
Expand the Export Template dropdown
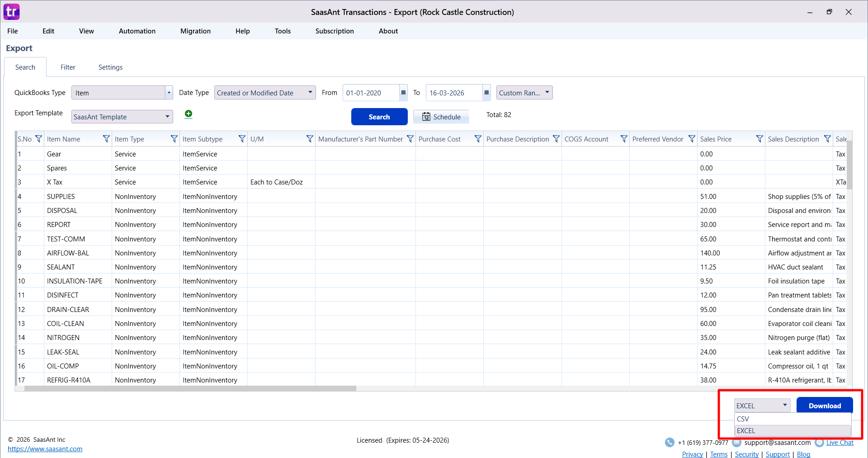click(167, 117)
